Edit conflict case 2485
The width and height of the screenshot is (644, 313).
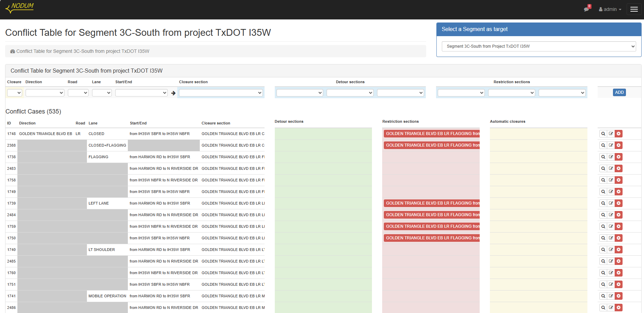(x=611, y=261)
